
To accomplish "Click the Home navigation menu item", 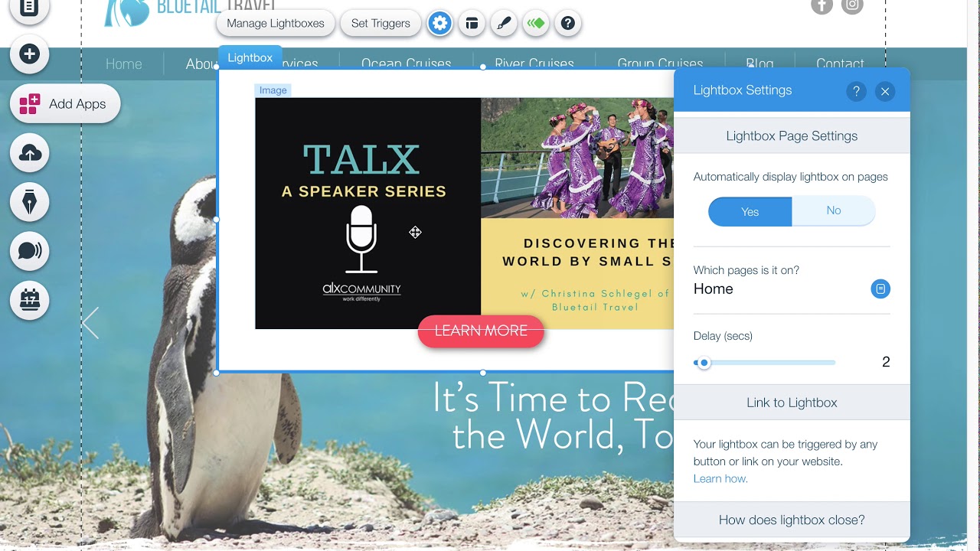I will click(x=124, y=64).
